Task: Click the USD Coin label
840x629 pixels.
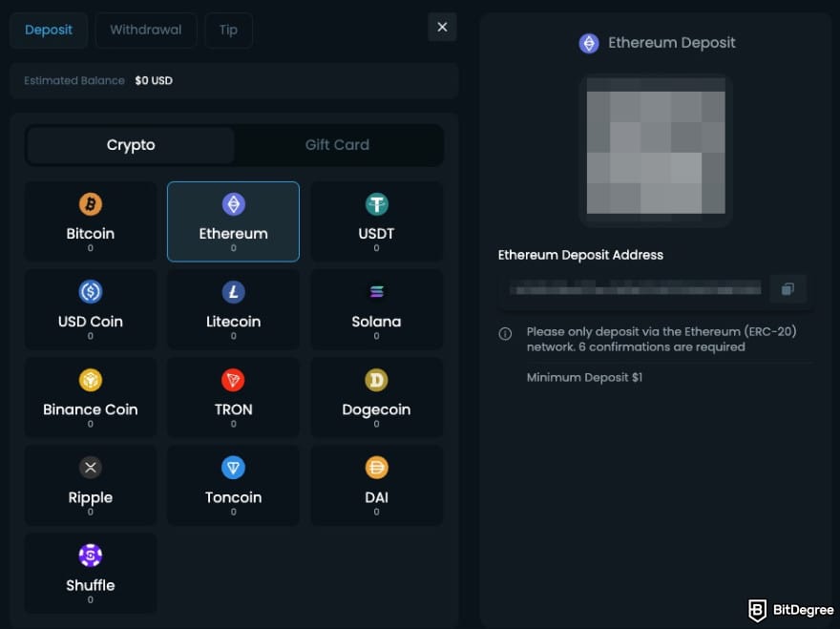Action: tap(91, 322)
